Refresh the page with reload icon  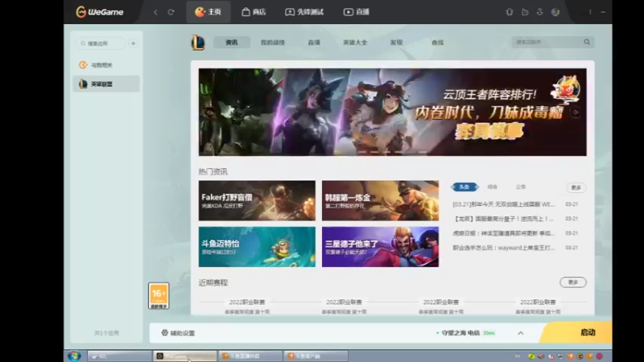(171, 12)
